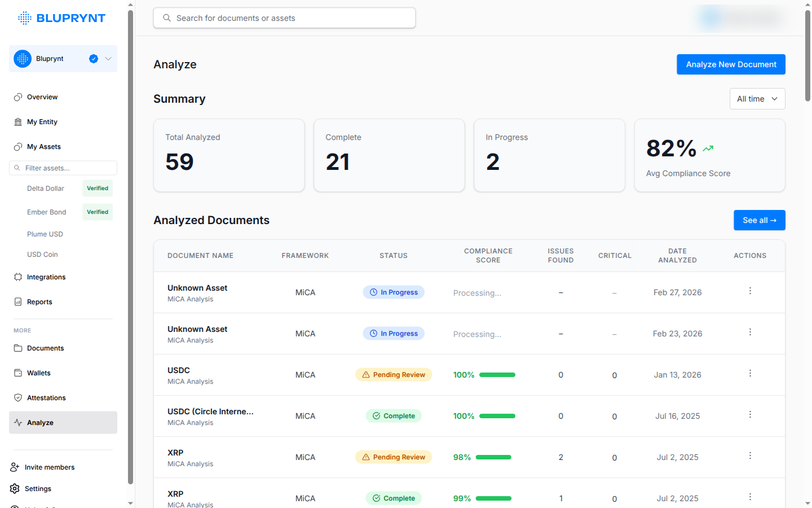Click the Complete 21 summary card
Screen dimensions: 812x508
click(389, 155)
